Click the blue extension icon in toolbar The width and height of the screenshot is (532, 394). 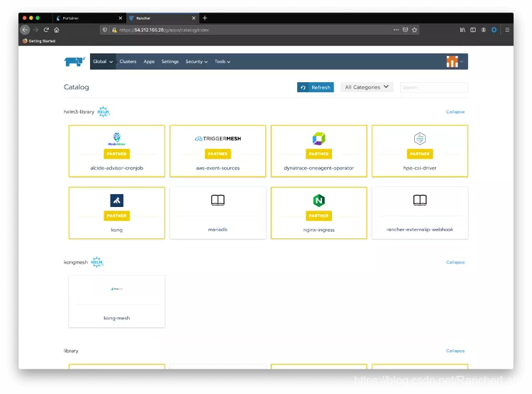[494, 30]
